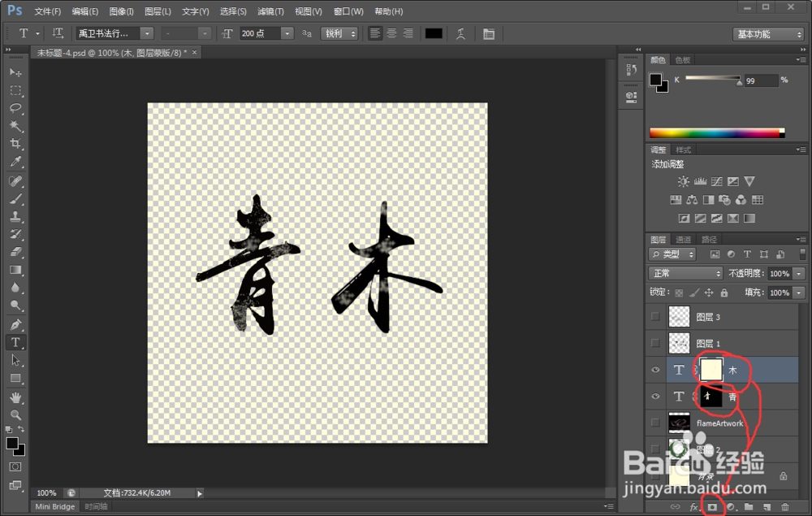Open the 滤镜 menu

pyautogui.click(x=270, y=11)
